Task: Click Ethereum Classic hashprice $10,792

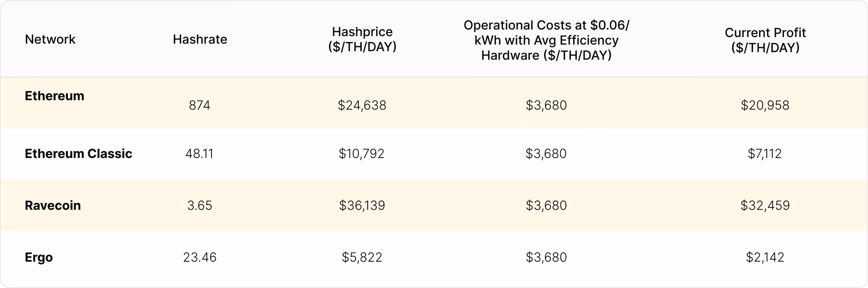Action: coord(361,154)
